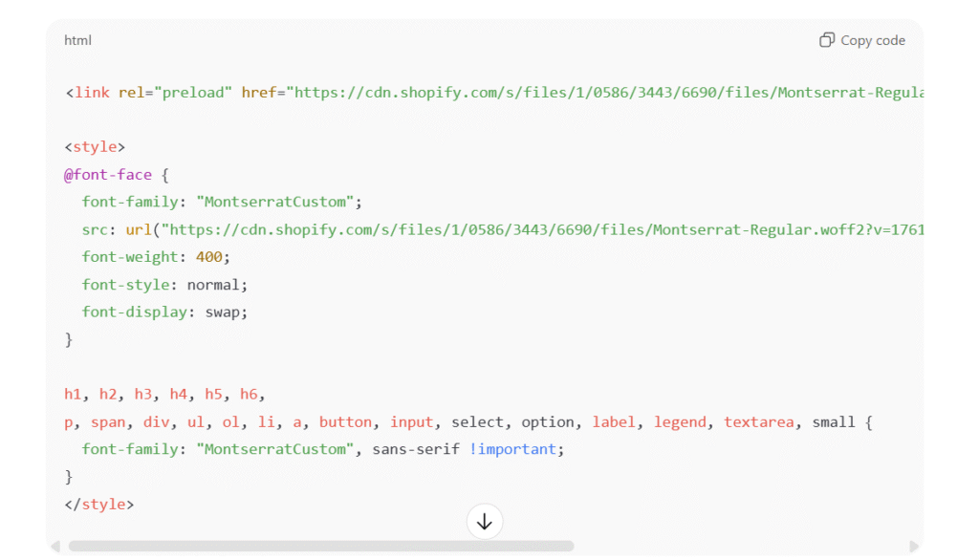Click the src url inside @font-face
979x560 pixels.
tap(545, 229)
